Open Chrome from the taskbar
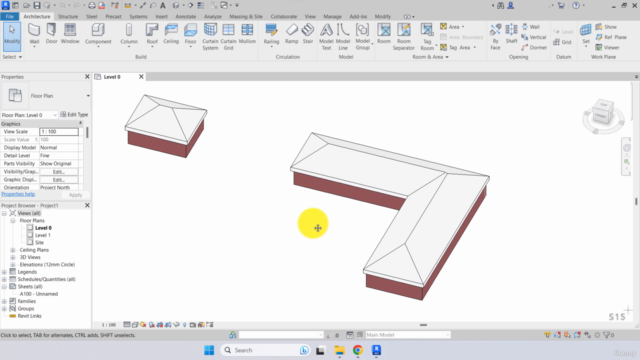This screenshot has width=640, height=360. (358, 350)
